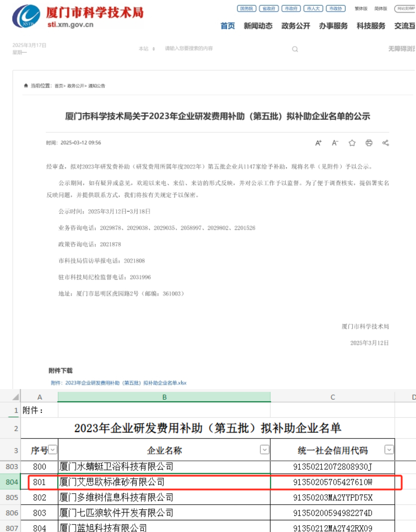Screen dimensions: 416x532
Task: Click credit code cell 91350203MA2YYPD75X
Action: [332, 497]
